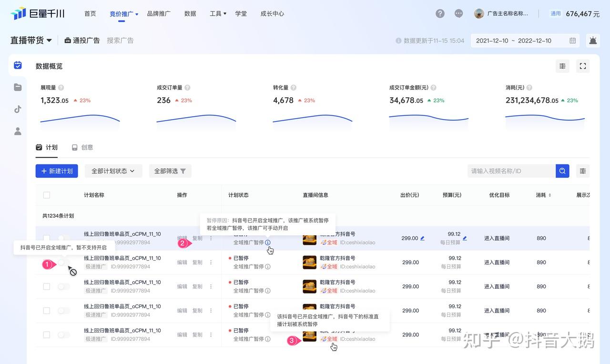
Task: Click the 巨量千川 logo
Action: (38, 13)
